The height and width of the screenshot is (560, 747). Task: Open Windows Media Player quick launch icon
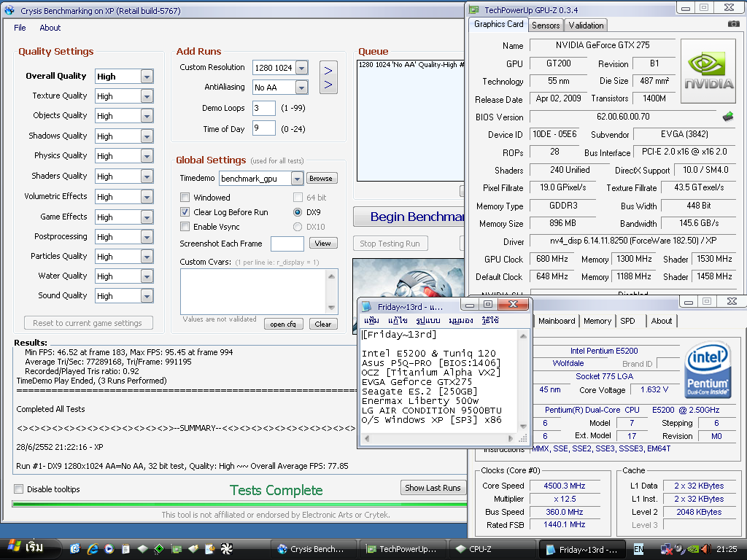pos(109,549)
